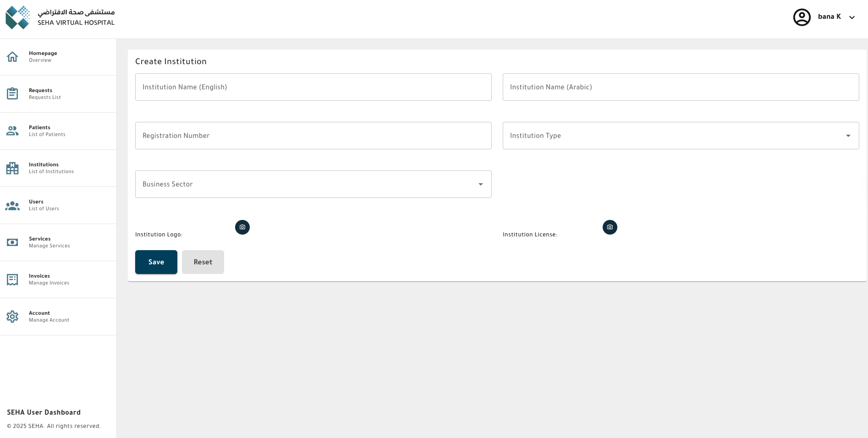Click the Homepage house icon
Screen dimensions: 868x438
pos(12,57)
